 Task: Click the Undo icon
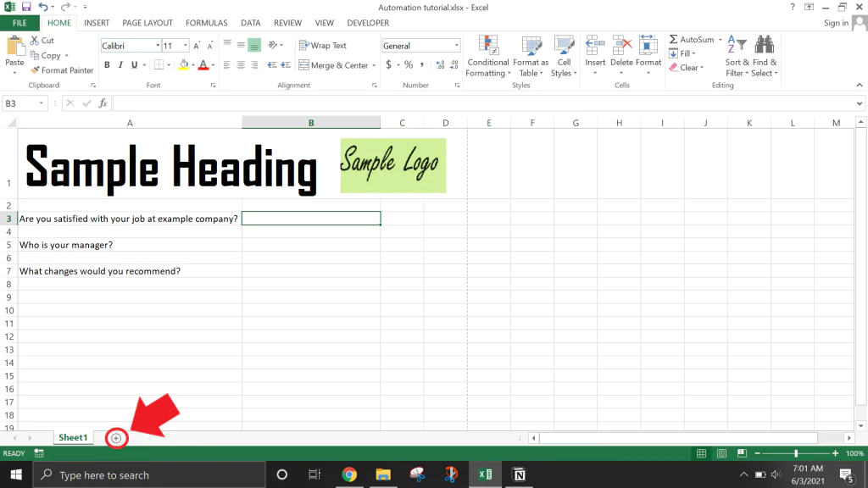coord(42,7)
